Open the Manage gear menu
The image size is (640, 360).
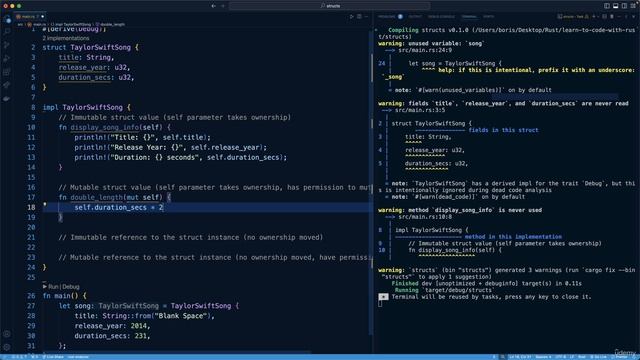(7, 347)
